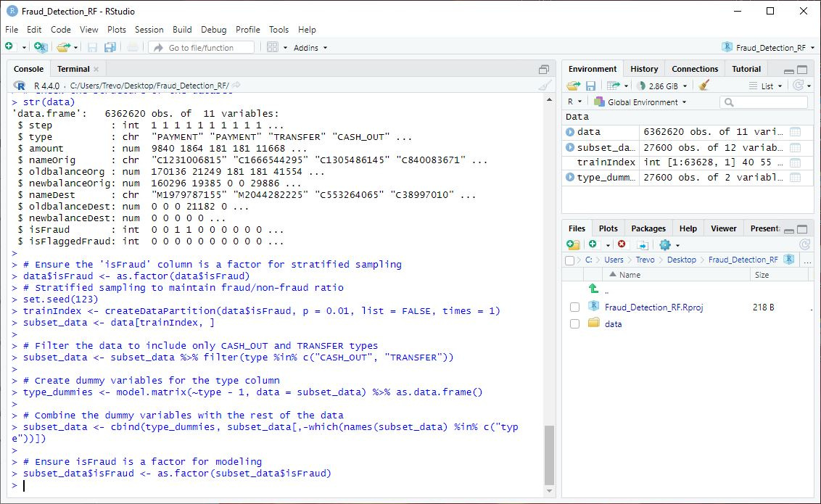Image resolution: width=821 pixels, height=504 pixels.
Task: Refresh the Files pane listing
Action: coord(805,244)
